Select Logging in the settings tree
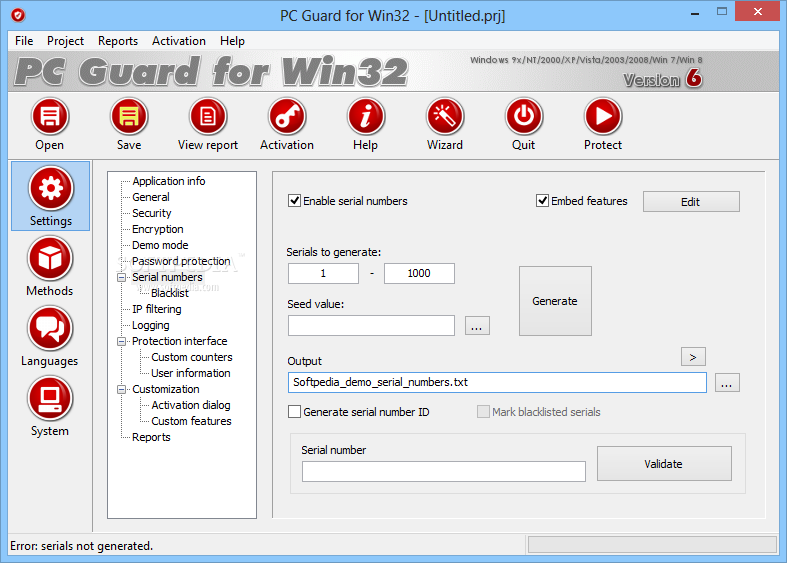Screen dimensions: 787x563 151,326
